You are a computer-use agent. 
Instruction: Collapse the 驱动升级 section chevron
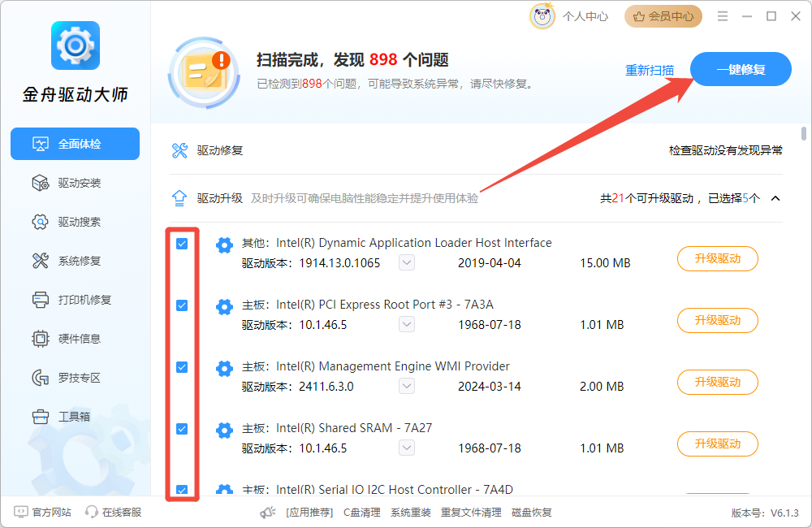[775, 198]
